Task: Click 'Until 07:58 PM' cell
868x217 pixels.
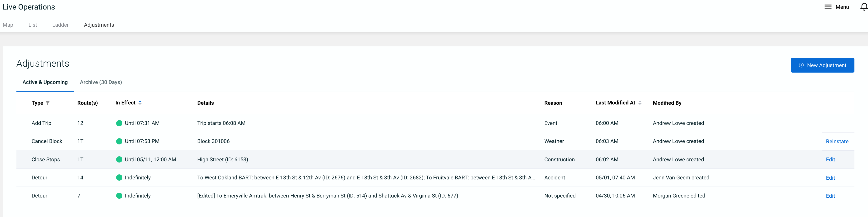Action: tap(142, 142)
